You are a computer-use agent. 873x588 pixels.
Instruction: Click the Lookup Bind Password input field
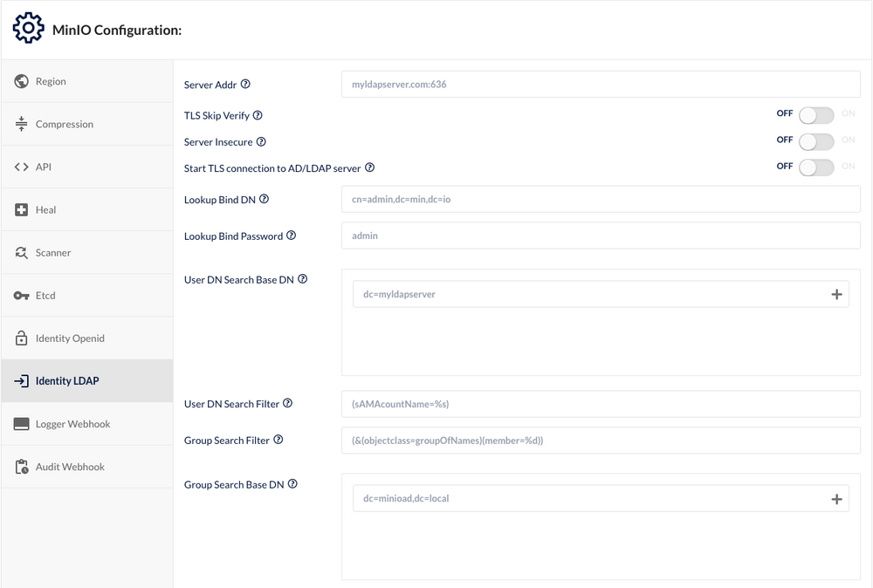(599, 236)
